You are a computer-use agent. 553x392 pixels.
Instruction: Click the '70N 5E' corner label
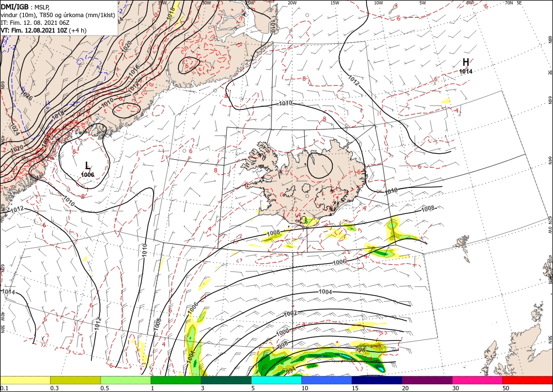pos(514,3)
